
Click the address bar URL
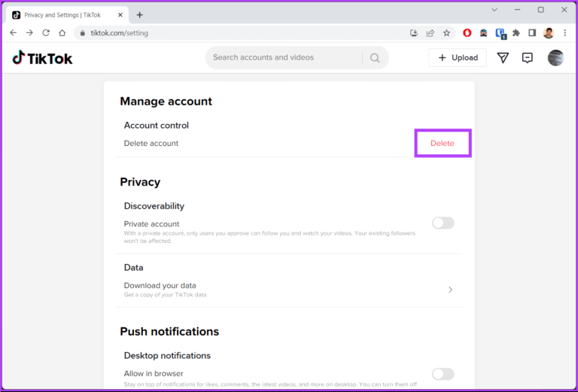120,33
